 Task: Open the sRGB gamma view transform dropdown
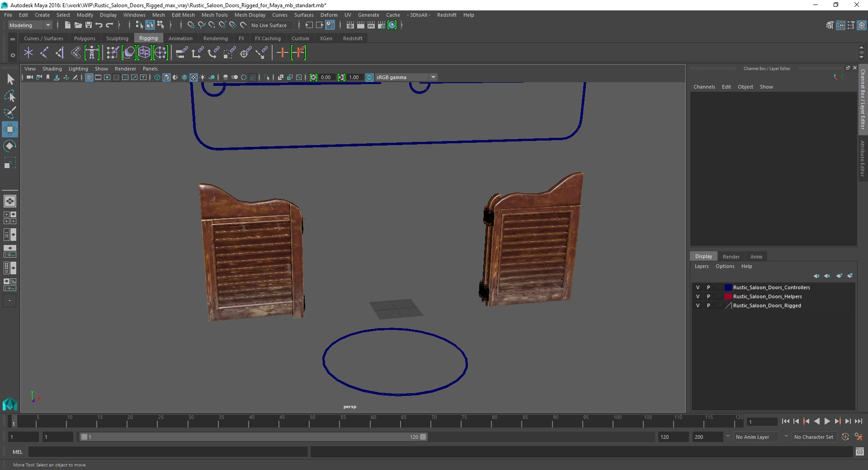click(x=406, y=77)
